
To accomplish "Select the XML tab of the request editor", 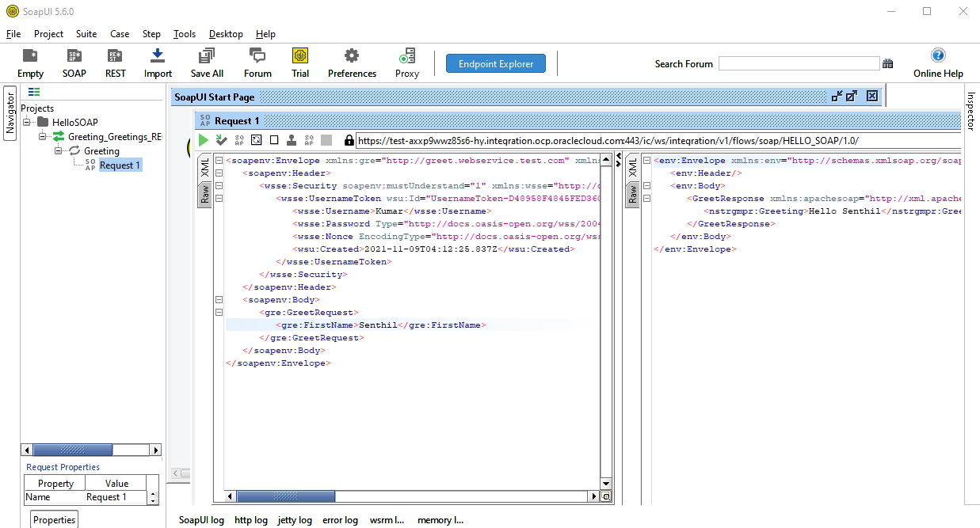I will pos(204,168).
